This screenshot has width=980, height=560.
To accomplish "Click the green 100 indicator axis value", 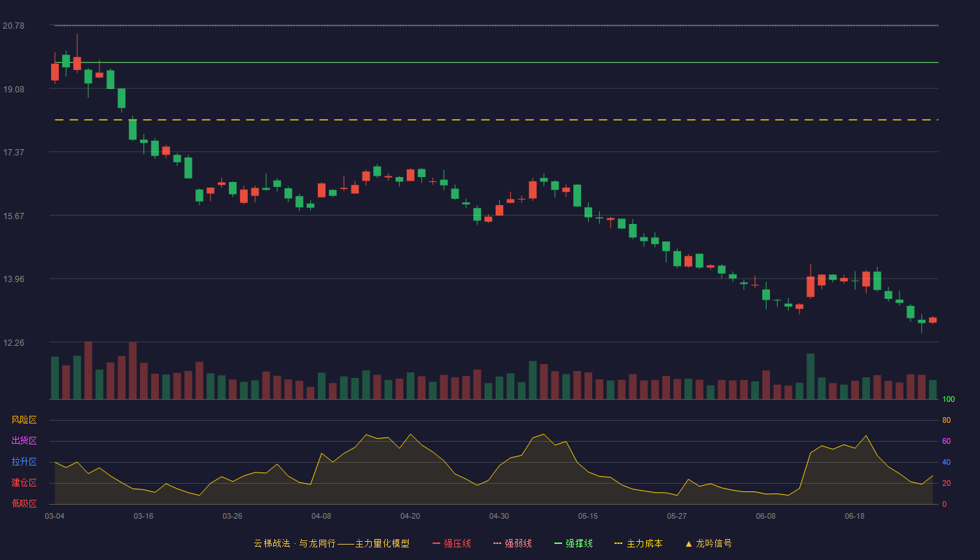I will click(x=948, y=400).
